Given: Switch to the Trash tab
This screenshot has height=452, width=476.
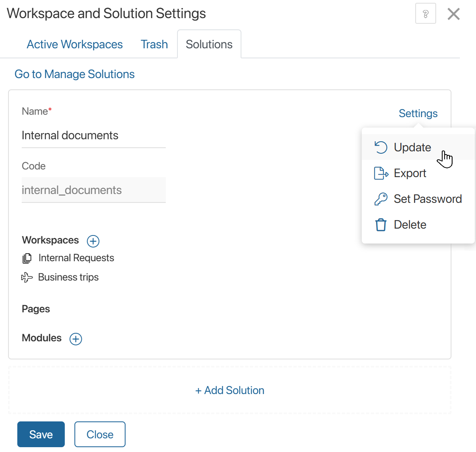Looking at the screenshot, I should pyautogui.click(x=154, y=44).
